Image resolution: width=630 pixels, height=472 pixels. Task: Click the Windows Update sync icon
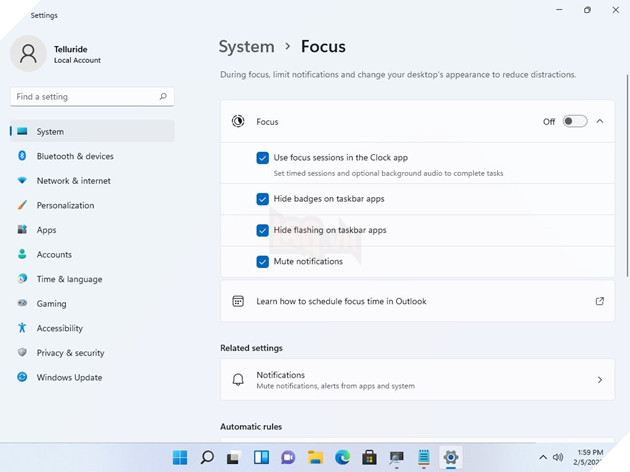coord(22,377)
